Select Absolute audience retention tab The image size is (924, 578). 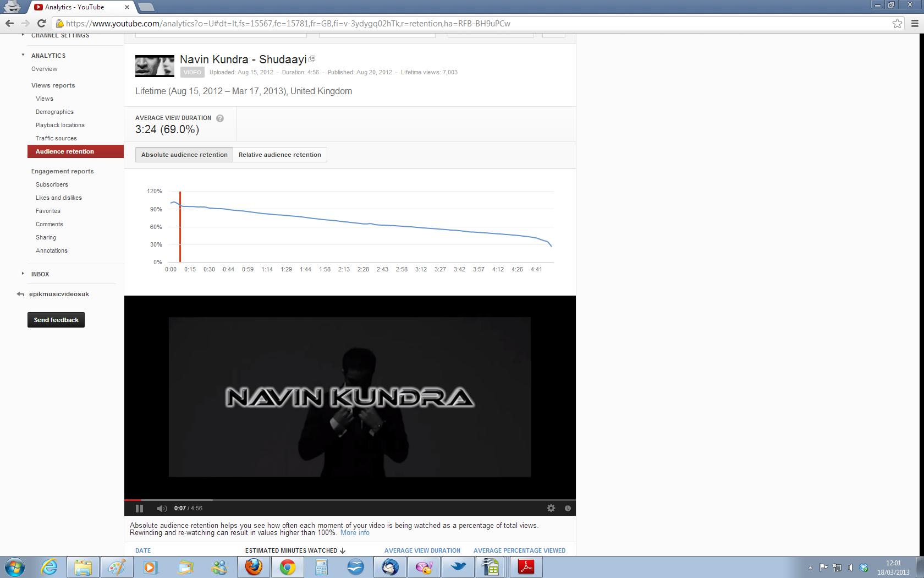184,155
